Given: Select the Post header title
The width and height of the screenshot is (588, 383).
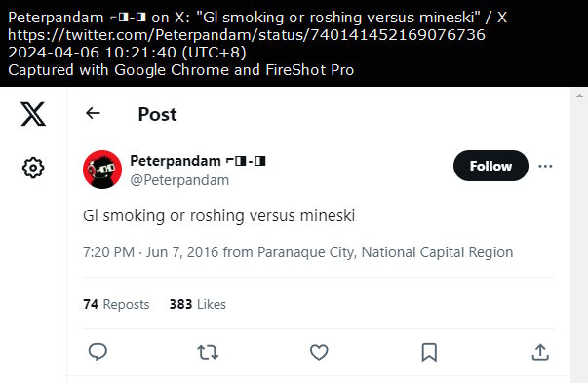Looking at the screenshot, I should click(x=157, y=114).
